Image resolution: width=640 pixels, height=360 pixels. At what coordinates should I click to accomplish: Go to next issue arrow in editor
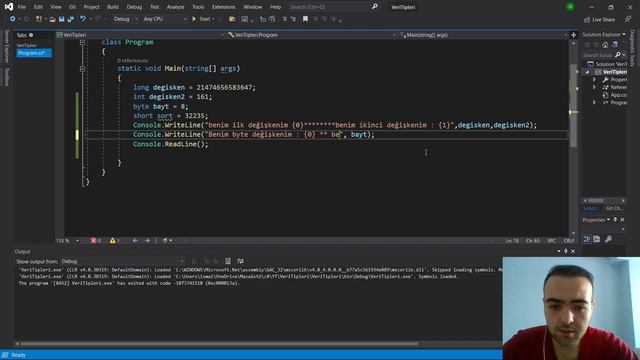pyautogui.click(x=147, y=240)
